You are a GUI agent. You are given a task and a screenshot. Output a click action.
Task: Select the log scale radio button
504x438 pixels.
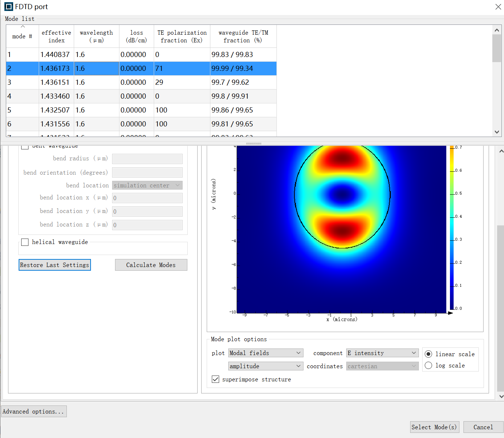click(428, 365)
